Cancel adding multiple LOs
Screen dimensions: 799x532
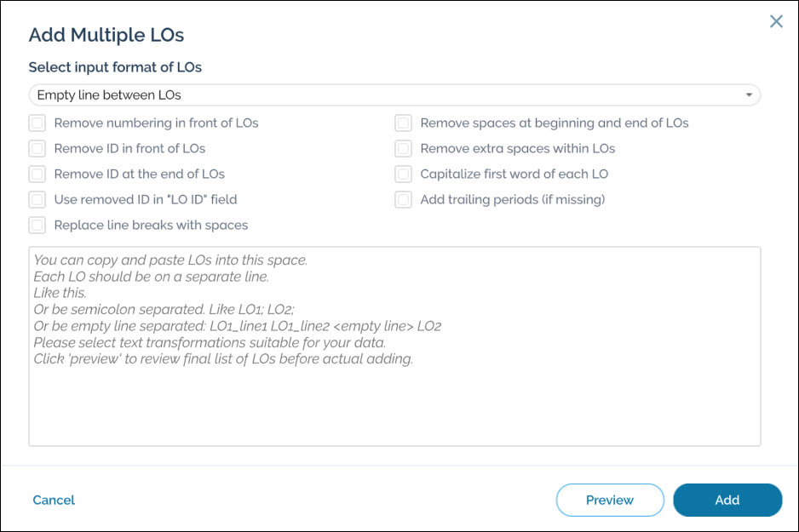tap(54, 501)
